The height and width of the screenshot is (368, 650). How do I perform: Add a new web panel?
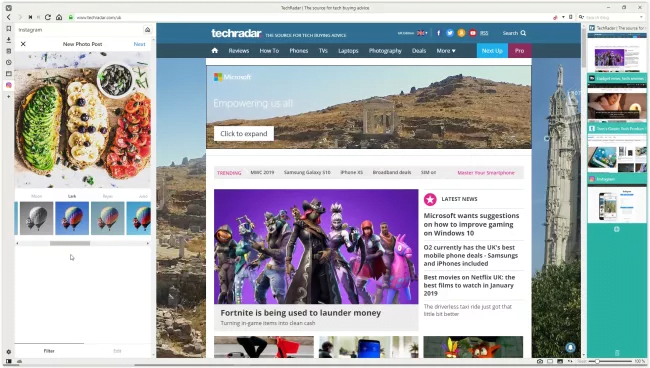tap(9, 96)
